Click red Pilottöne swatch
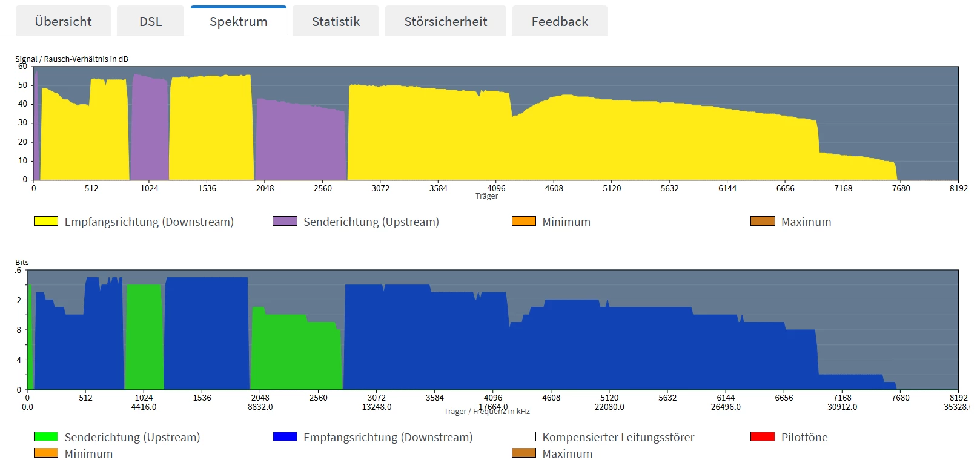The image size is (980, 460). 763,436
